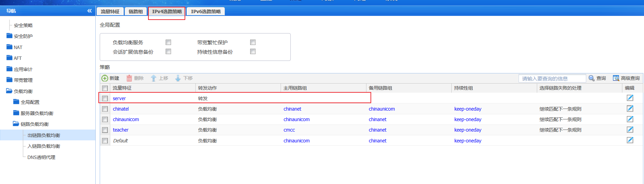Open 高级查询 advanced search icon
This screenshot has height=184, width=644.
(x=616, y=78)
